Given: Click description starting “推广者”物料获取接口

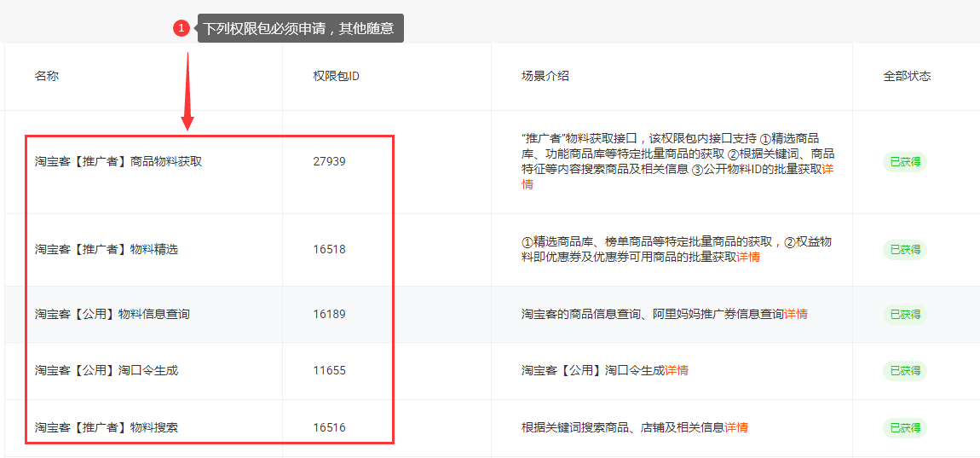Looking at the screenshot, I should 678,161.
